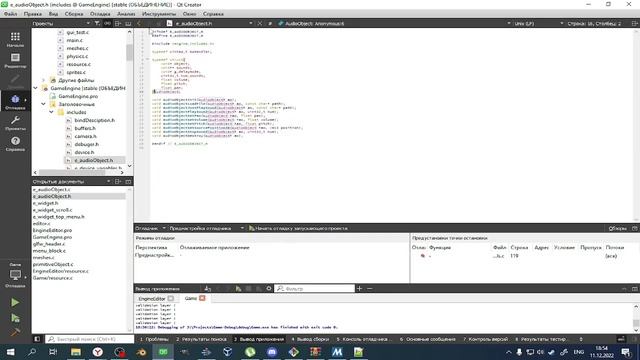Click Start debugging of startup project button

pos(298,228)
